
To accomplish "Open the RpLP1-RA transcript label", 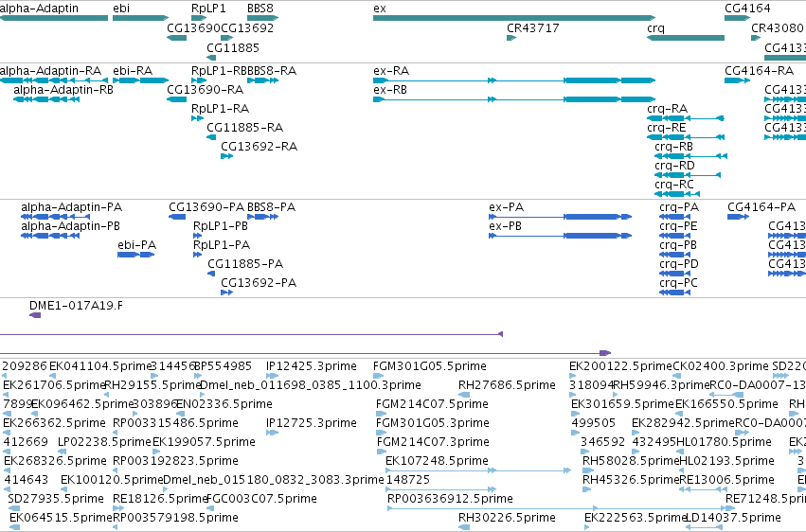I will 220,109.
